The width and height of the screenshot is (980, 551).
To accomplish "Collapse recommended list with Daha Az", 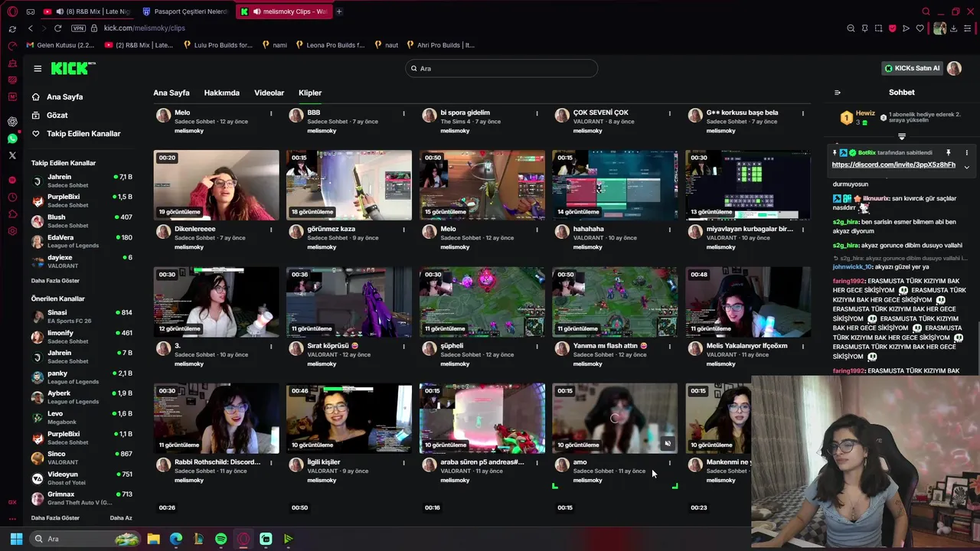I will tap(121, 518).
